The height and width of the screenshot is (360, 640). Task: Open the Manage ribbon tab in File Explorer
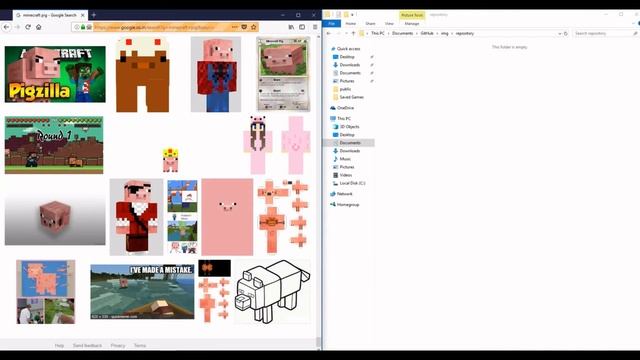coord(411,24)
